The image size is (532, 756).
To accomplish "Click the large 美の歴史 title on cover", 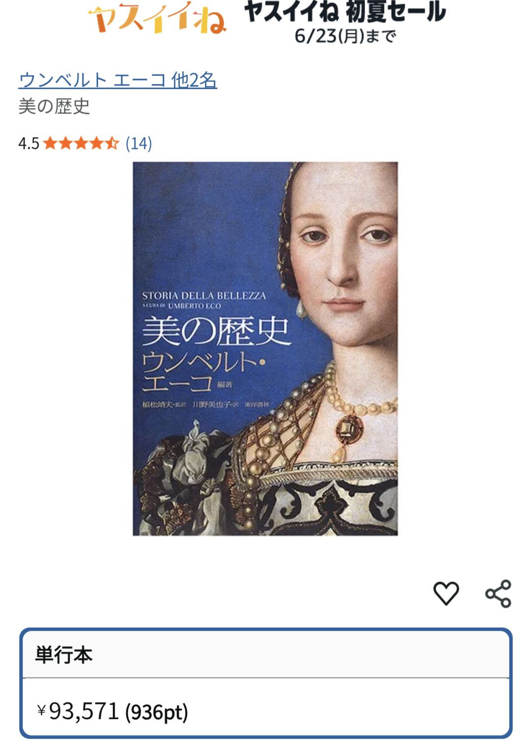I will pos(216,331).
